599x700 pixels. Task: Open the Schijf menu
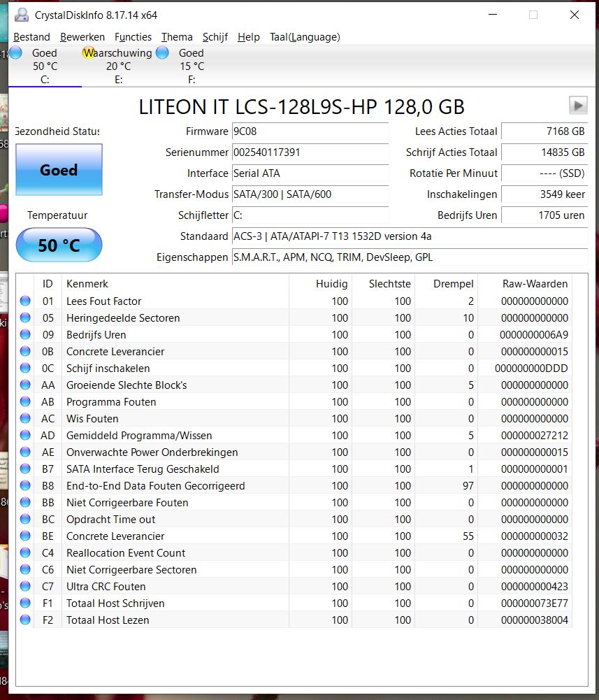click(215, 37)
